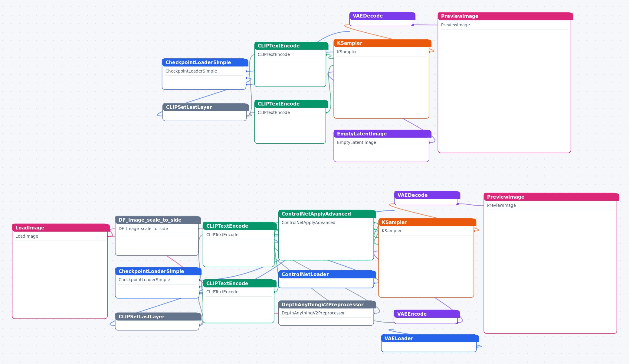
Task: Click the EmptyLatentImage label inside the node body
Action: pyautogui.click(x=356, y=142)
